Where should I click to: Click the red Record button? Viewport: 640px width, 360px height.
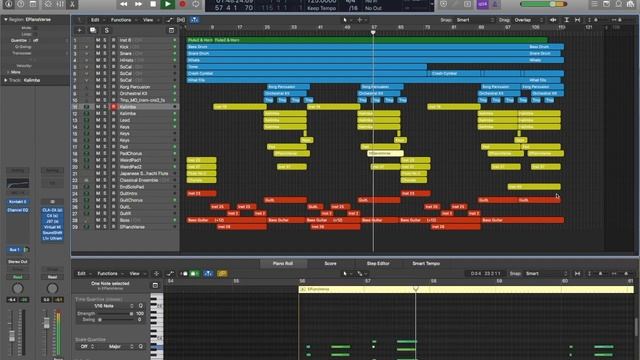pos(182,4)
